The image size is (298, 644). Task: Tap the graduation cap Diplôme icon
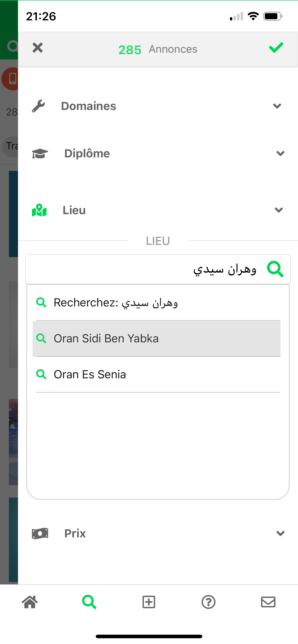(40, 153)
